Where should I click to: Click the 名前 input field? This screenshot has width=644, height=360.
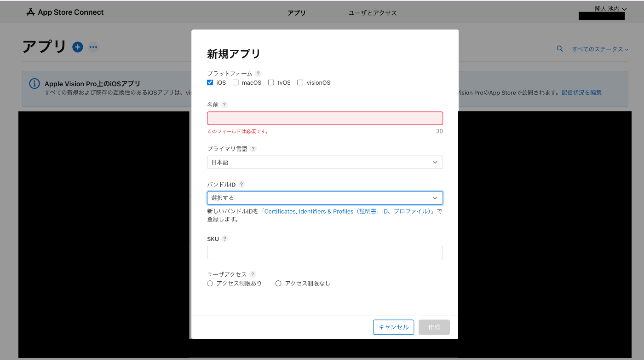[325, 118]
